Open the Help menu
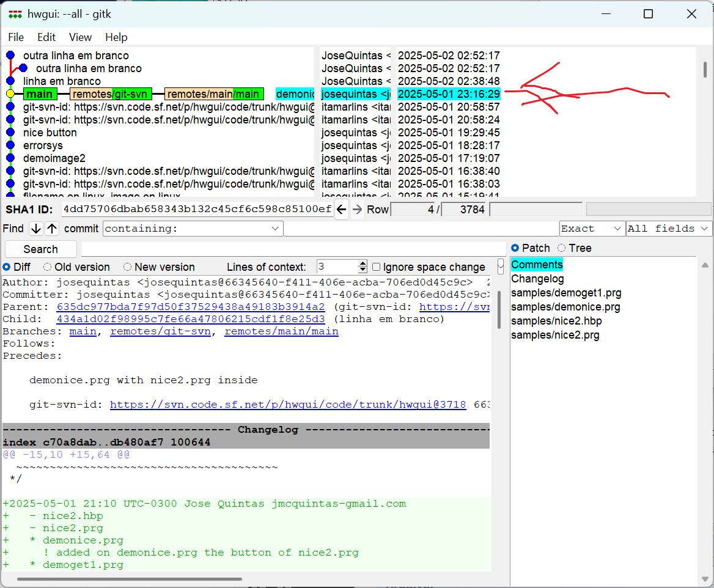Viewport: 714px width, 588px height. coord(116,37)
